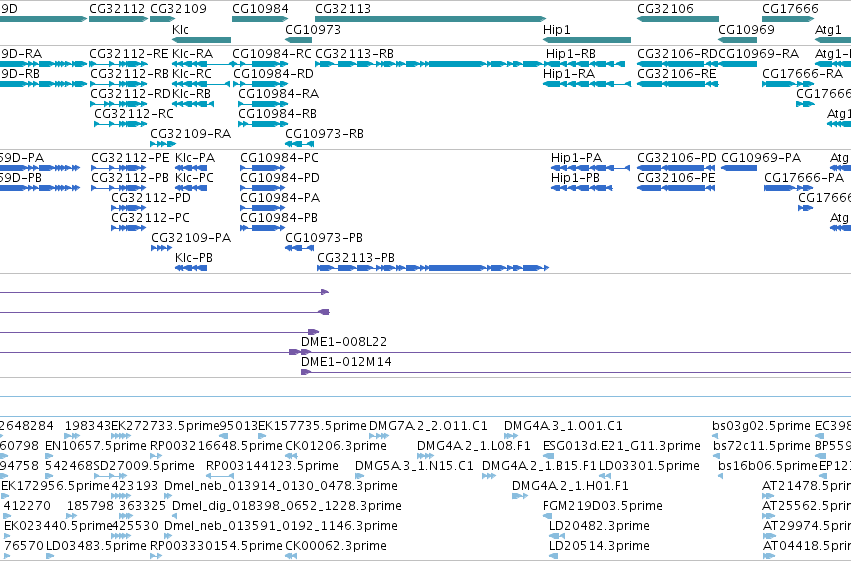Viewport: 851px width, 561px height.
Task: Select the CG32109 gene label
Action: click(x=178, y=9)
